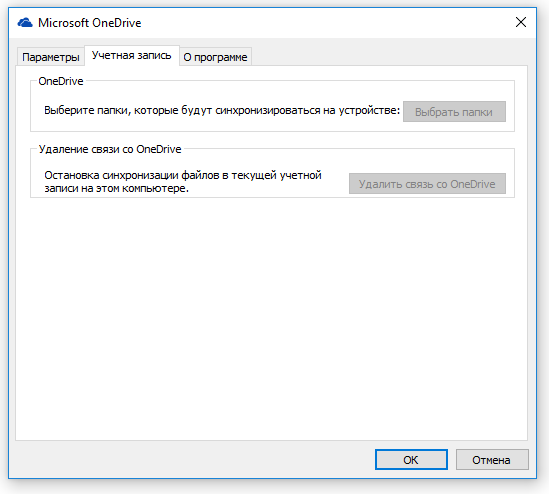The image size is (549, 494).
Task: Click the gray strip right of О программе tab
Action: coord(389,56)
